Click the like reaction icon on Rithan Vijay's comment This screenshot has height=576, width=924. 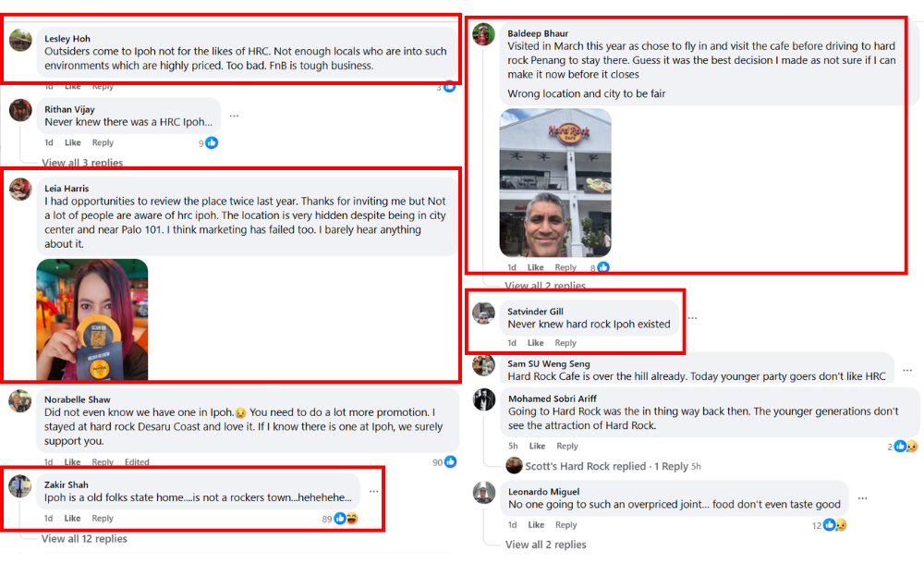212,143
